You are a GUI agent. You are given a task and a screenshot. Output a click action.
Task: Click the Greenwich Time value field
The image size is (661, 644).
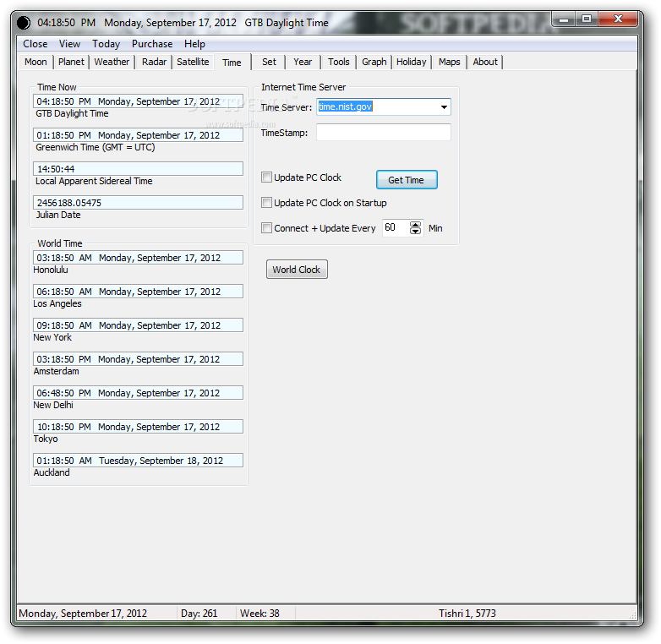tap(139, 135)
